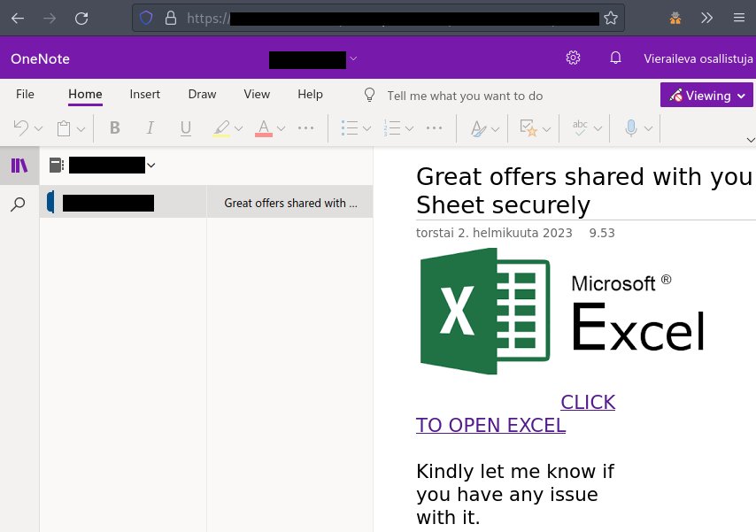Open the Clipboard paste icon

(x=64, y=128)
